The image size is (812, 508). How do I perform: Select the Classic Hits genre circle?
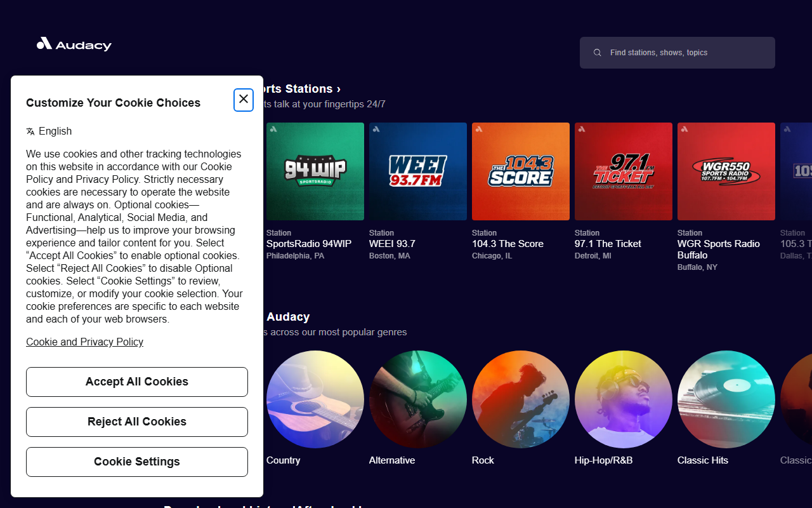pos(726,399)
